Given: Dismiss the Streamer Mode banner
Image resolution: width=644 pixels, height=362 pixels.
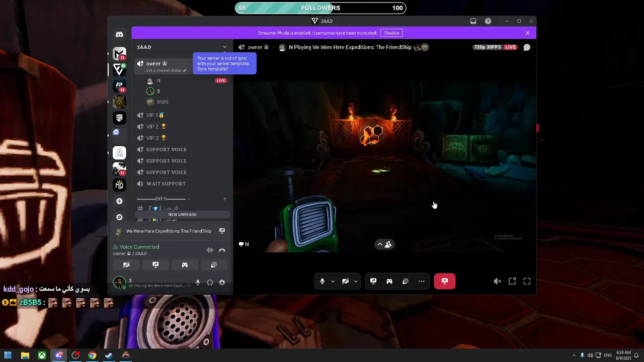Looking at the screenshot, I should click(527, 33).
